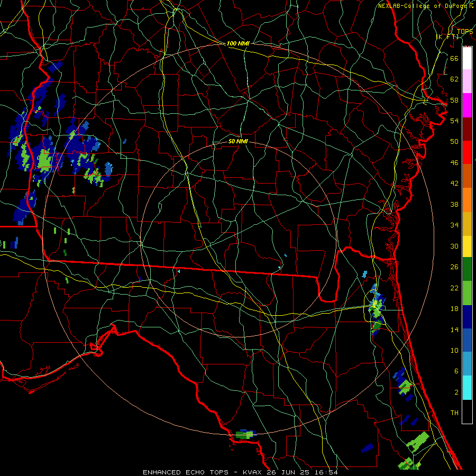The width and height of the screenshot is (476, 476).
Task: Click the legend label "30"
Action: click(x=454, y=246)
